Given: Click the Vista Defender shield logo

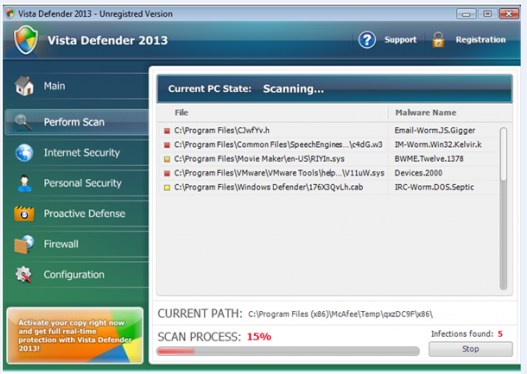Looking at the screenshot, I should click(x=26, y=40).
